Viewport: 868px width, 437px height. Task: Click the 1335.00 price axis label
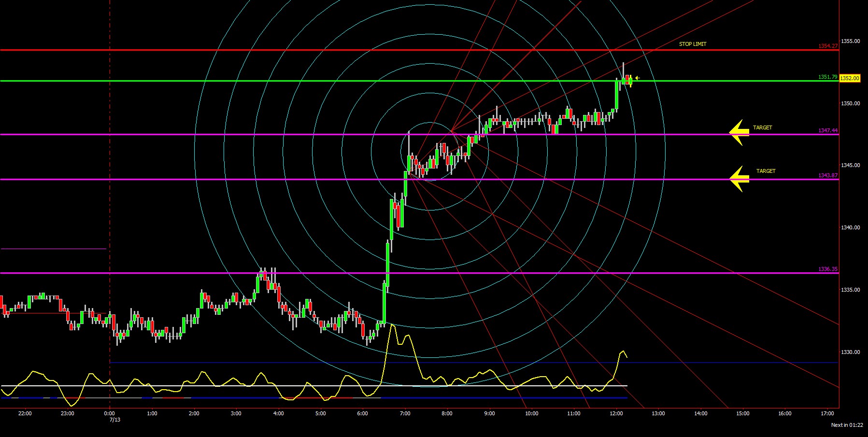850,290
